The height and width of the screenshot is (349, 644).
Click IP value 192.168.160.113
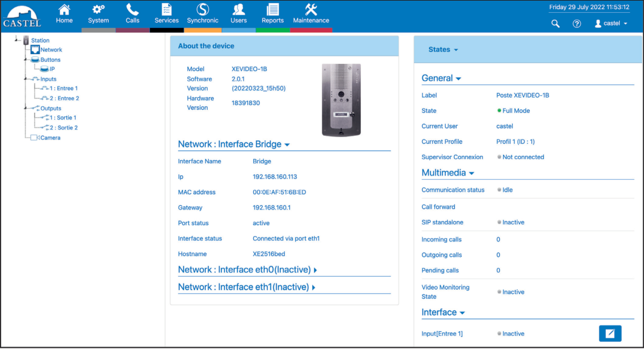pyautogui.click(x=275, y=177)
